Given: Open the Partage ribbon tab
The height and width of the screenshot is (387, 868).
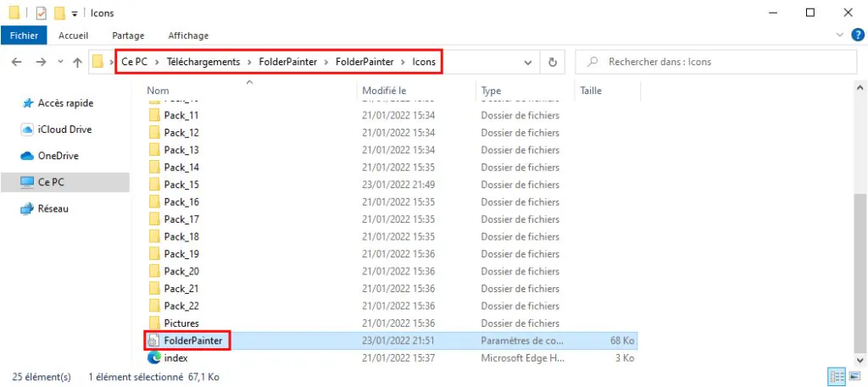Looking at the screenshot, I should tap(128, 36).
